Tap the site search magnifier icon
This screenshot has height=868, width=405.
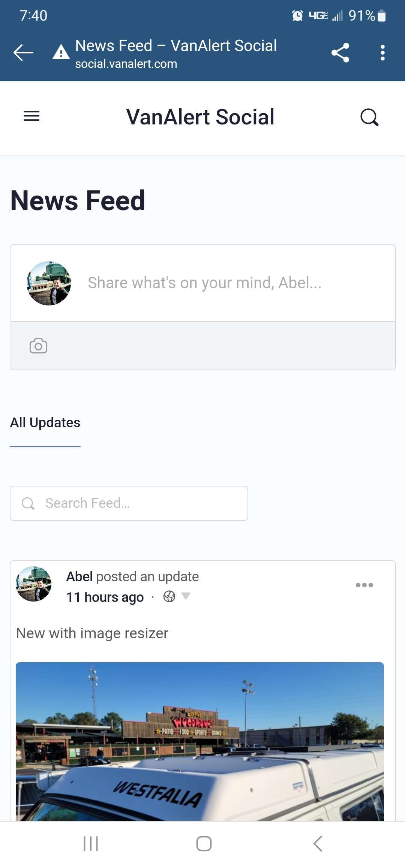pos(369,117)
